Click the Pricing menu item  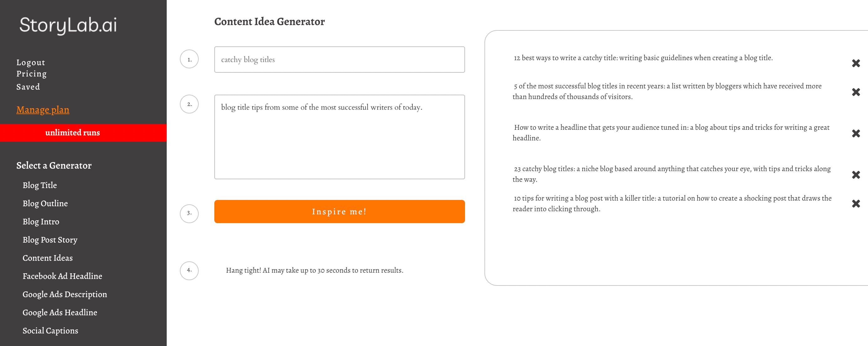click(x=32, y=74)
